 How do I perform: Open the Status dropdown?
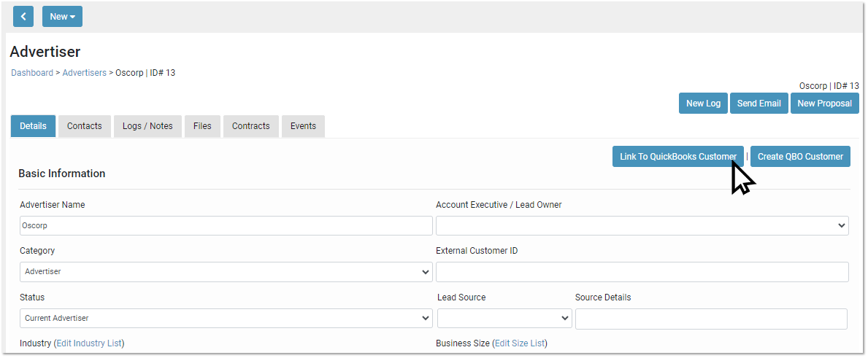(x=226, y=319)
